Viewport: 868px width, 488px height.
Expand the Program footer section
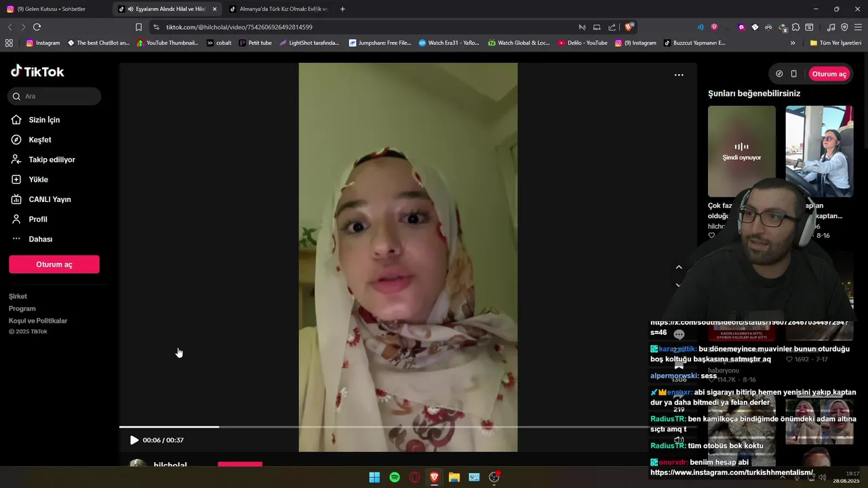pyautogui.click(x=22, y=308)
